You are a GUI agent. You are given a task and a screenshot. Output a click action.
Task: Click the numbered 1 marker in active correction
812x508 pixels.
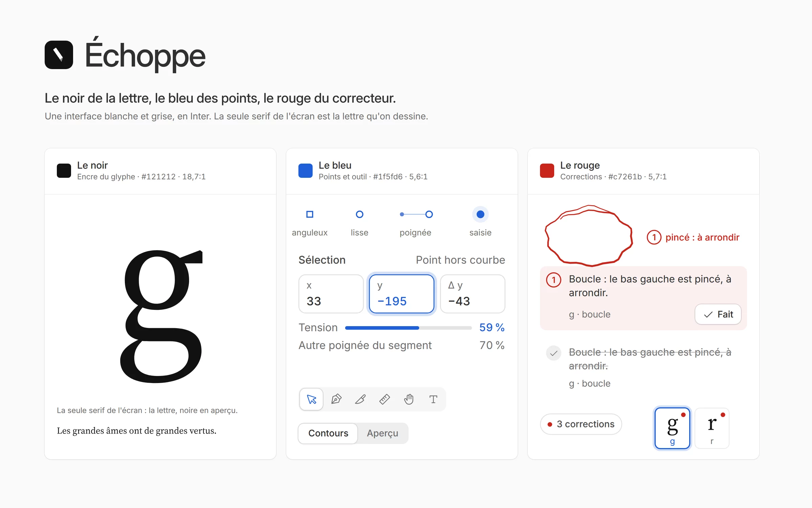click(x=554, y=280)
